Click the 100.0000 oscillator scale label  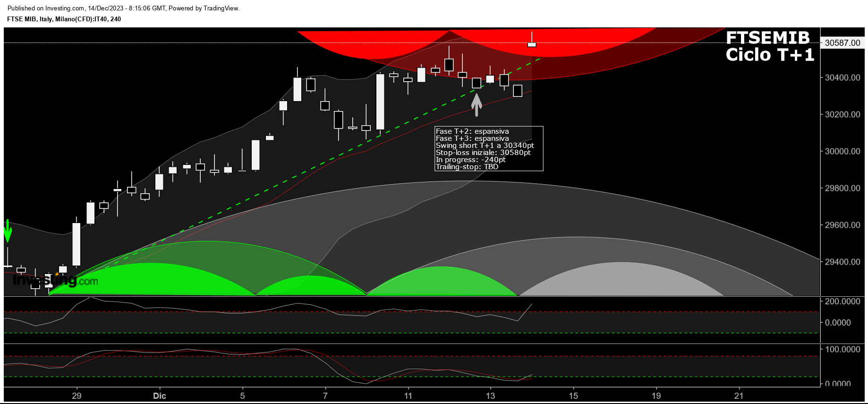coord(842,349)
